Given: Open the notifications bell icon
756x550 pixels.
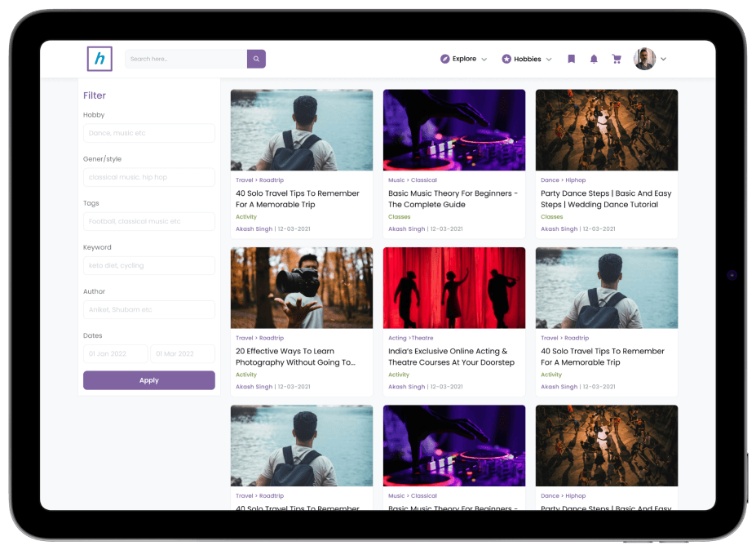Looking at the screenshot, I should [594, 59].
